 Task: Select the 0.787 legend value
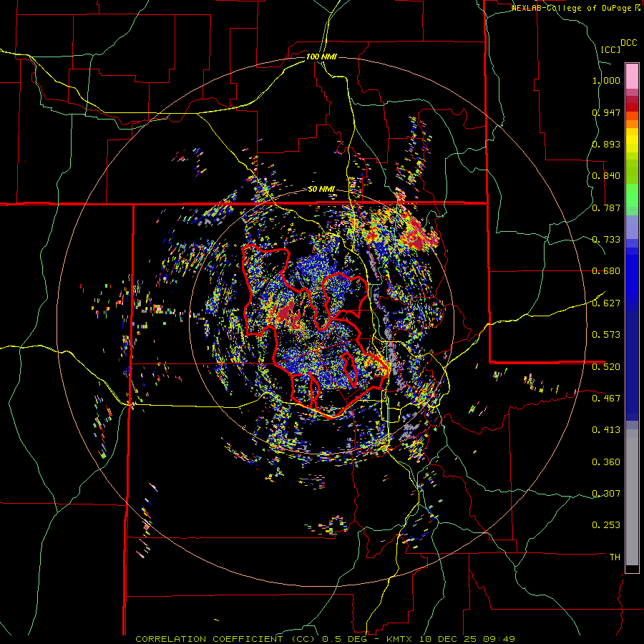tap(606, 208)
